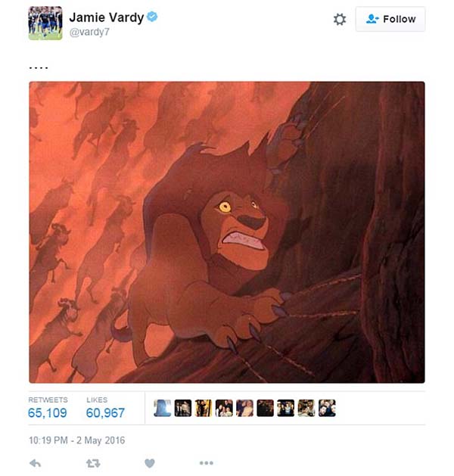Click the fifth liker avatar

pos(244,408)
